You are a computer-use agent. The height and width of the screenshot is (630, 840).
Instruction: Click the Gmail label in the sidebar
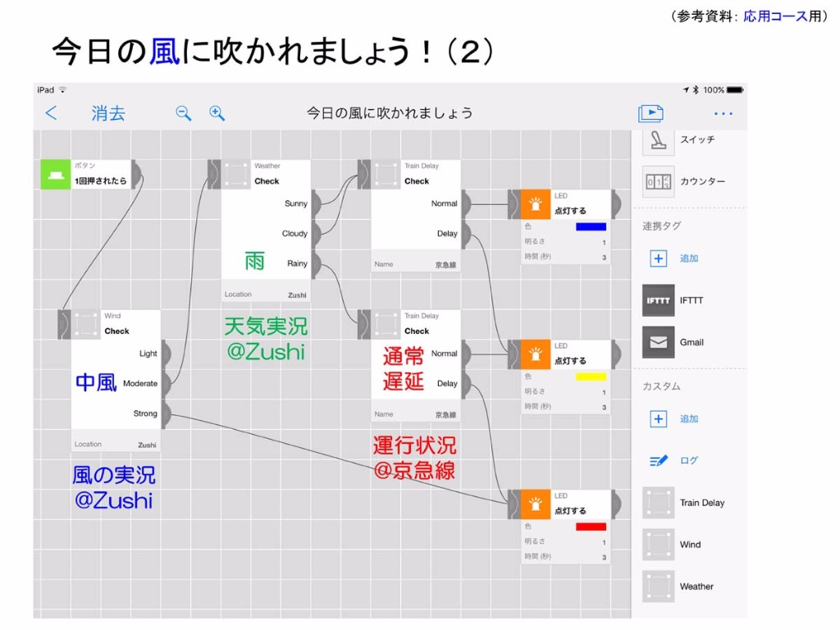(x=692, y=342)
